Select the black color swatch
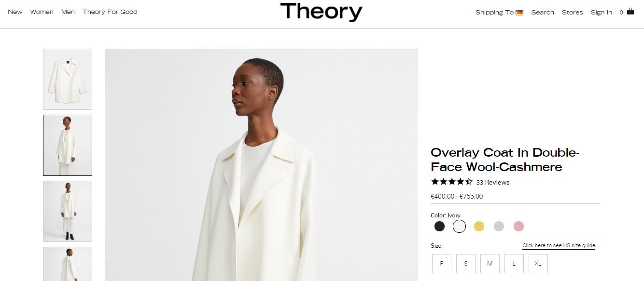 439,226
